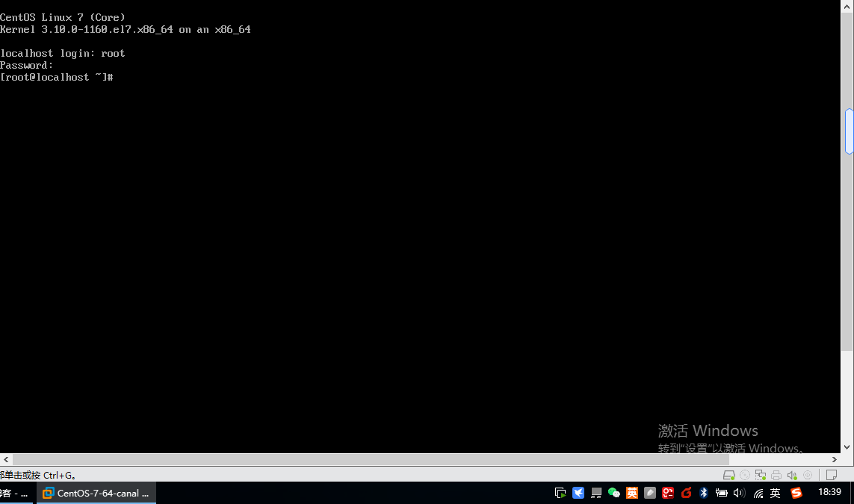Click the 'CentOS Linux 7 (Core)' text

pos(63,17)
